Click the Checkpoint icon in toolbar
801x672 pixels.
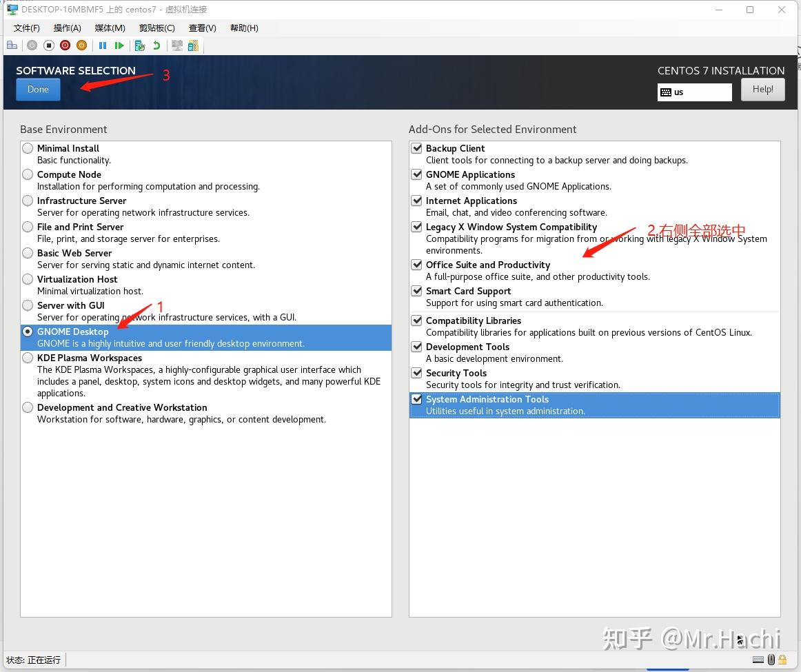(x=139, y=45)
